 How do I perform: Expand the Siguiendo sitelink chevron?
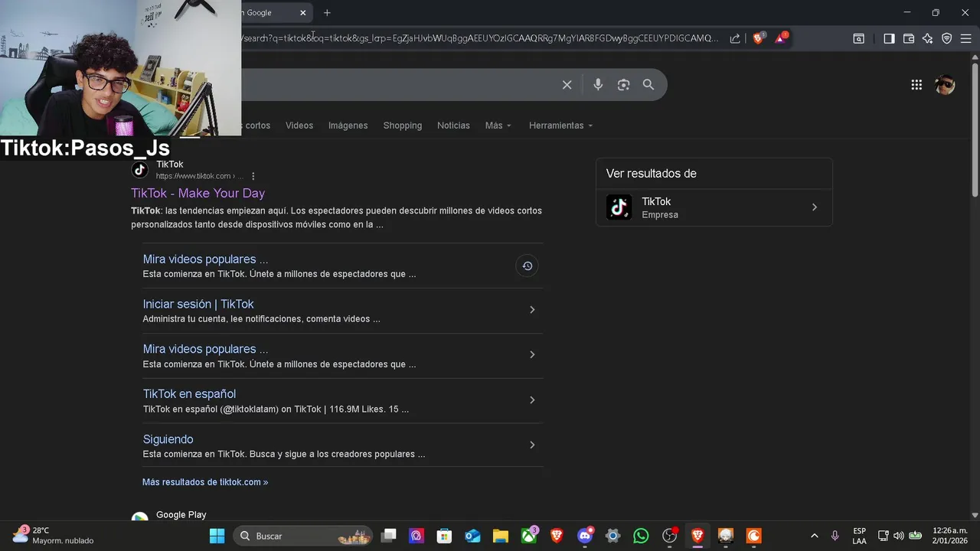tap(532, 445)
